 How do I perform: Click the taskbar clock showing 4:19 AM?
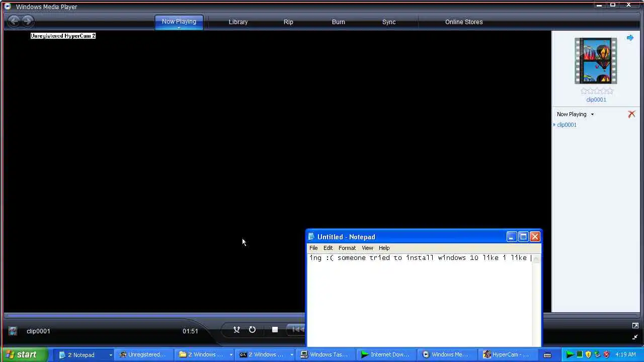625,354
